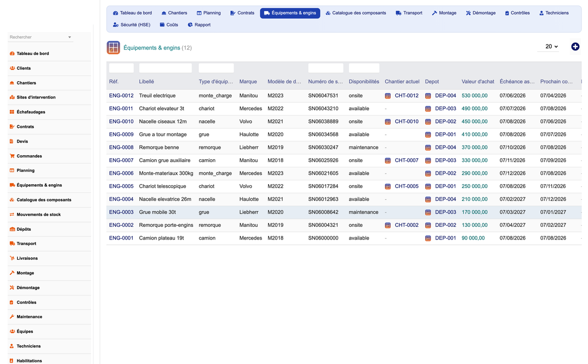Open equipment record ENG-0012
The width and height of the screenshot is (588, 364).
[x=121, y=96]
